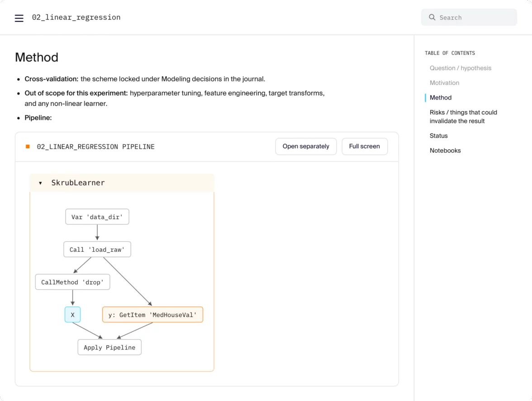Collapse the SkrubLearner group triangle
532x401 pixels.
[40, 183]
